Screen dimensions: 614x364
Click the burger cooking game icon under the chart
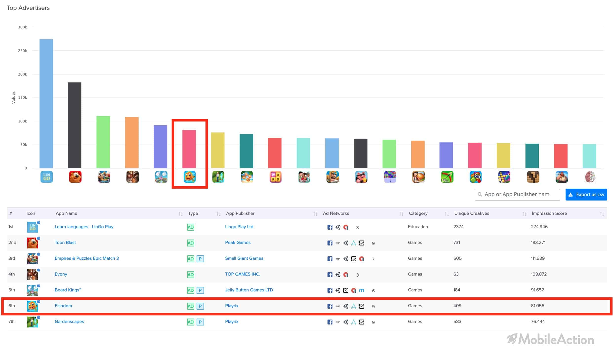point(418,177)
